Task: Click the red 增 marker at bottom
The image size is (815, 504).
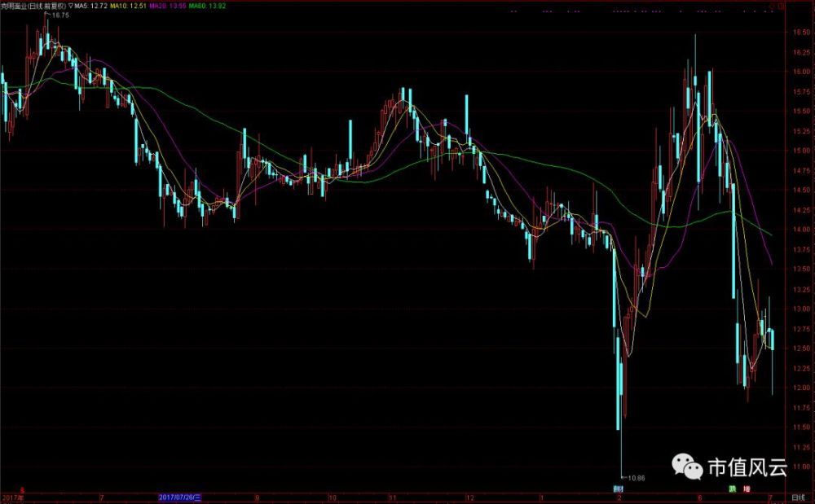Action: pos(747,489)
